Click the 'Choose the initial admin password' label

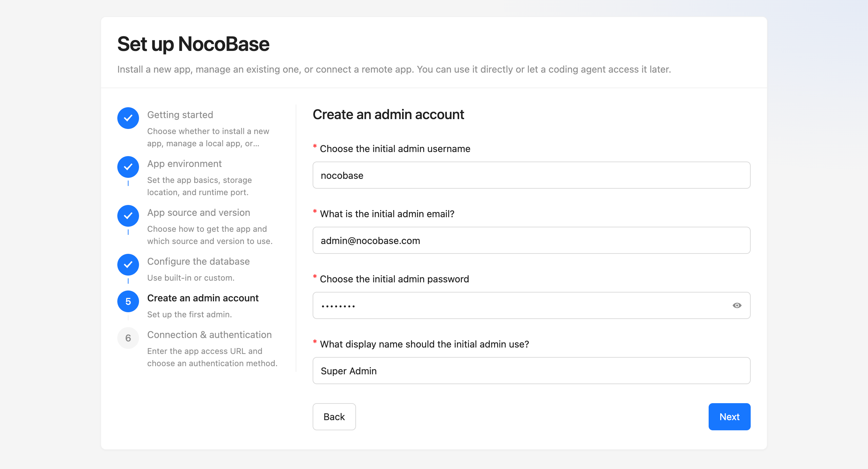(x=394, y=279)
